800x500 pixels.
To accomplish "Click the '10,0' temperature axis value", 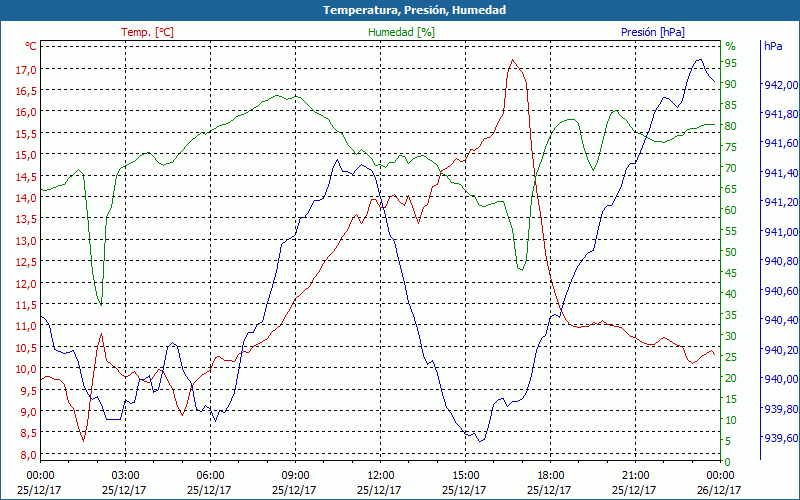I will 27,369.
